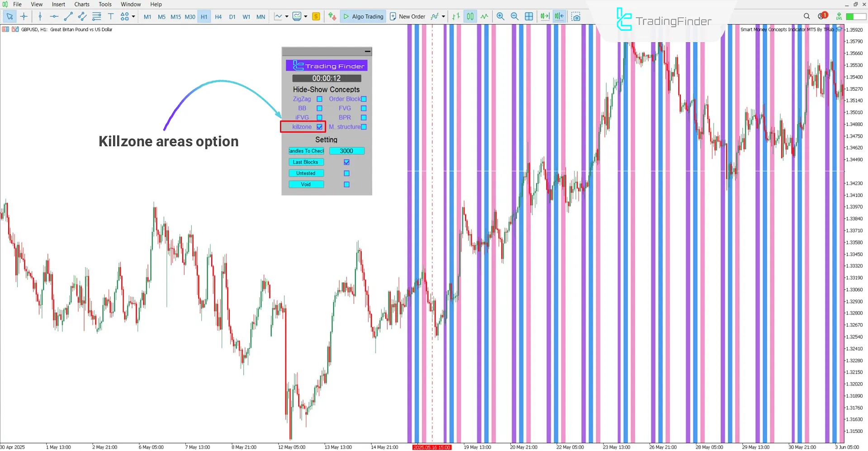Select the Draw trendline tool
This screenshot has height=451, width=868.
(68, 16)
